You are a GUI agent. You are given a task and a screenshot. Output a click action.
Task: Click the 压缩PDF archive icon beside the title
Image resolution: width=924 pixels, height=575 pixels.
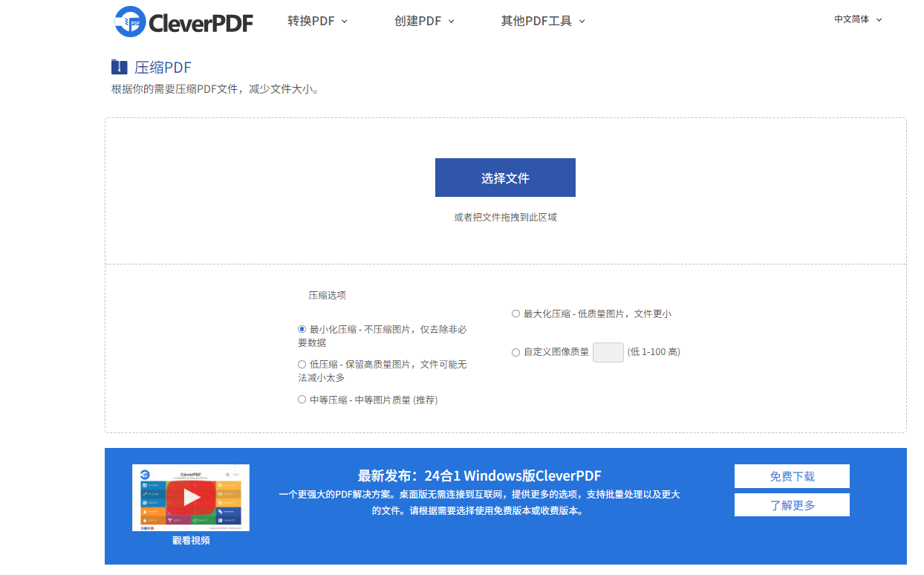(x=119, y=68)
